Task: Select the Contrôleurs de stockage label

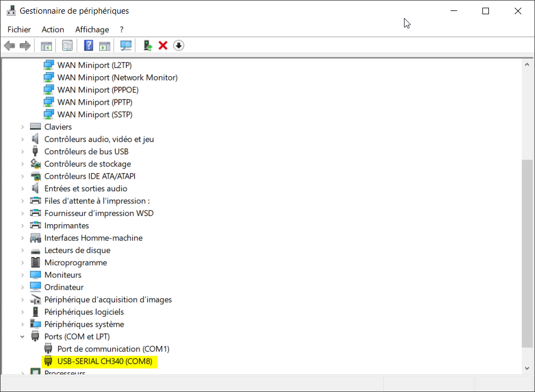Action: click(x=88, y=164)
